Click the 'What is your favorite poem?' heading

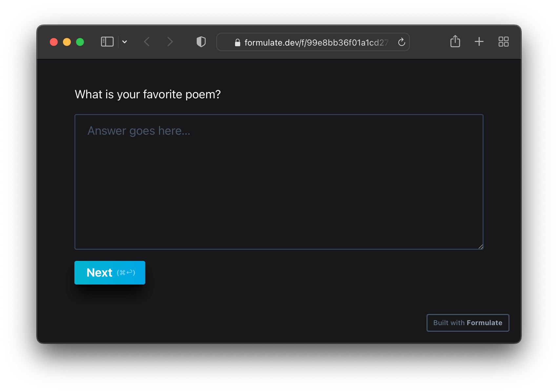[148, 94]
